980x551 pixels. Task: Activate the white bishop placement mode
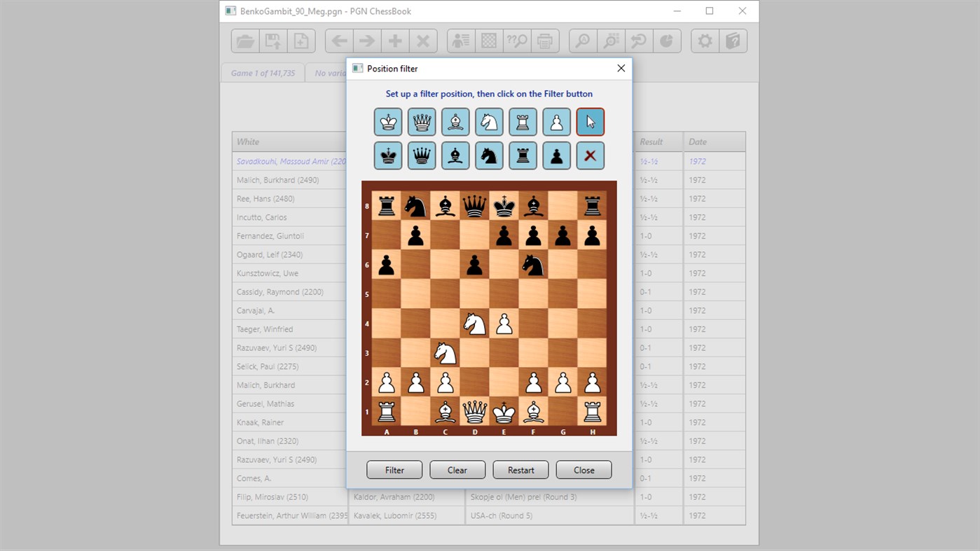tap(455, 121)
